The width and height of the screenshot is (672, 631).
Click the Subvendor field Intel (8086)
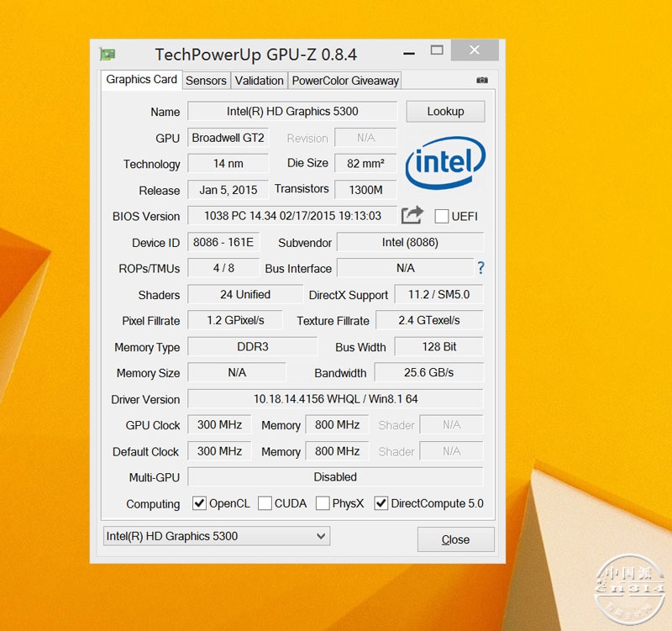pyautogui.click(x=410, y=242)
